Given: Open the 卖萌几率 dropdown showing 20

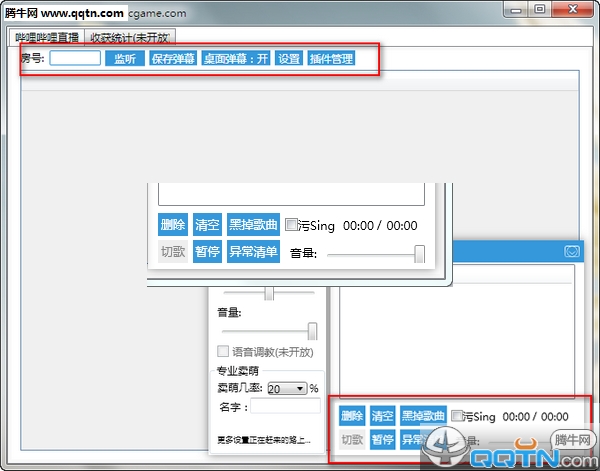Looking at the screenshot, I should (x=287, y=389).
